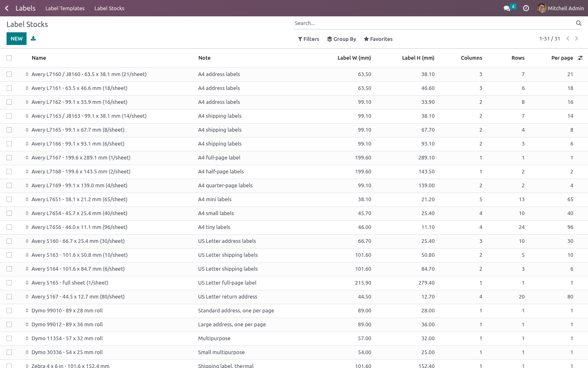Click the import records download icon

point(33,38)
